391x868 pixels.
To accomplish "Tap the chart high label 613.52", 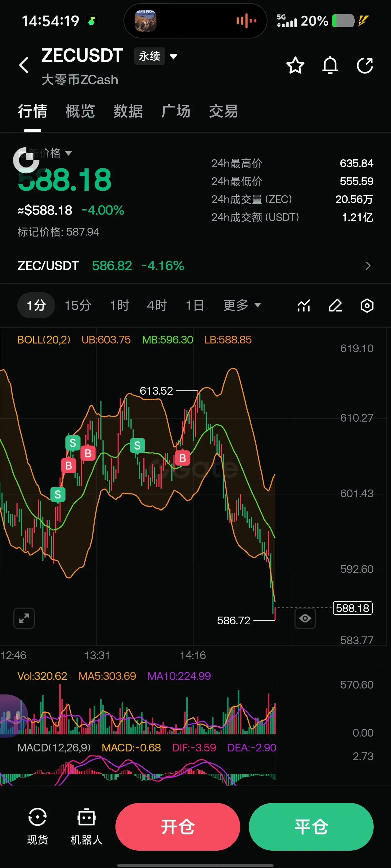I will click(156, 391).
